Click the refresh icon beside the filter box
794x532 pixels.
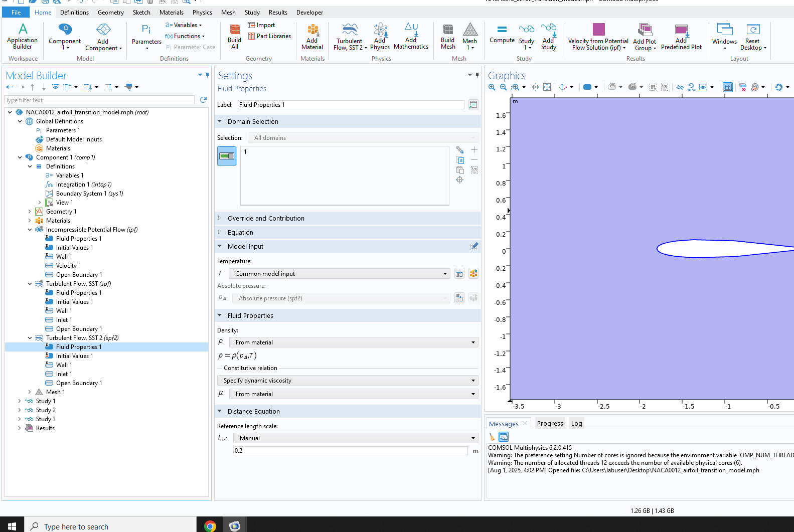coord(203,100)
